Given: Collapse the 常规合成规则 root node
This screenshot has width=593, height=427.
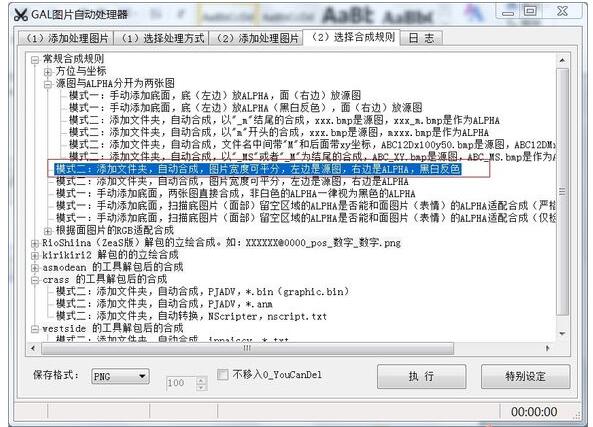Looking at the screenshot, I should coord(35,59).
